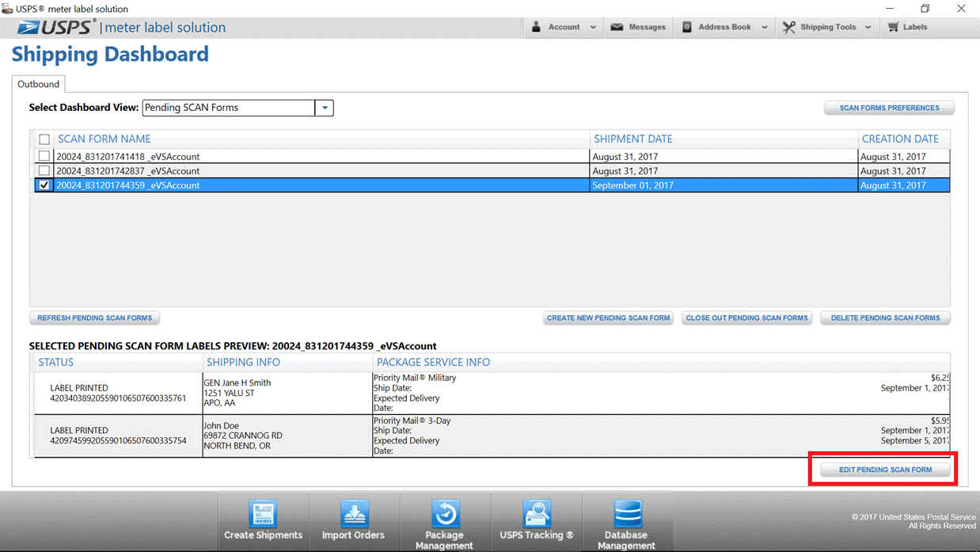
Task: Click tracking number 420340389205590106507600335761
Action: click(x=118, y=398)
